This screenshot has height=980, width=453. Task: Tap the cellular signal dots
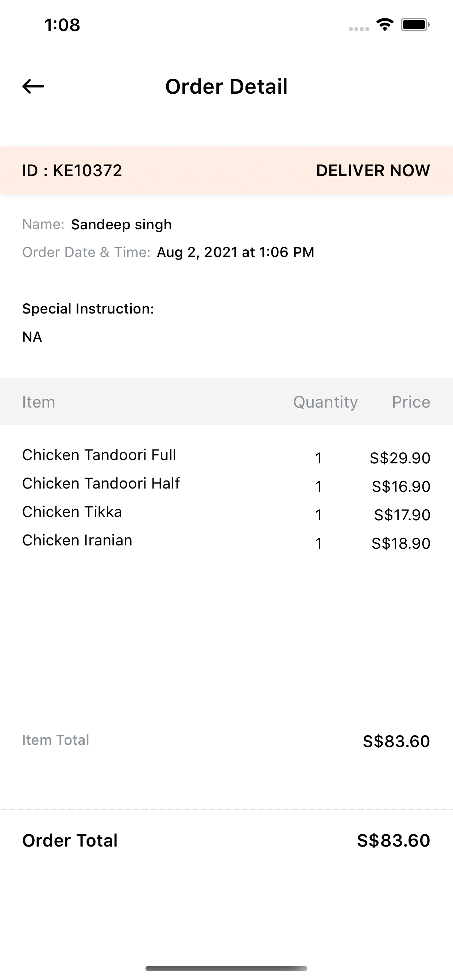pyautogui.click(x=359, y=29)
